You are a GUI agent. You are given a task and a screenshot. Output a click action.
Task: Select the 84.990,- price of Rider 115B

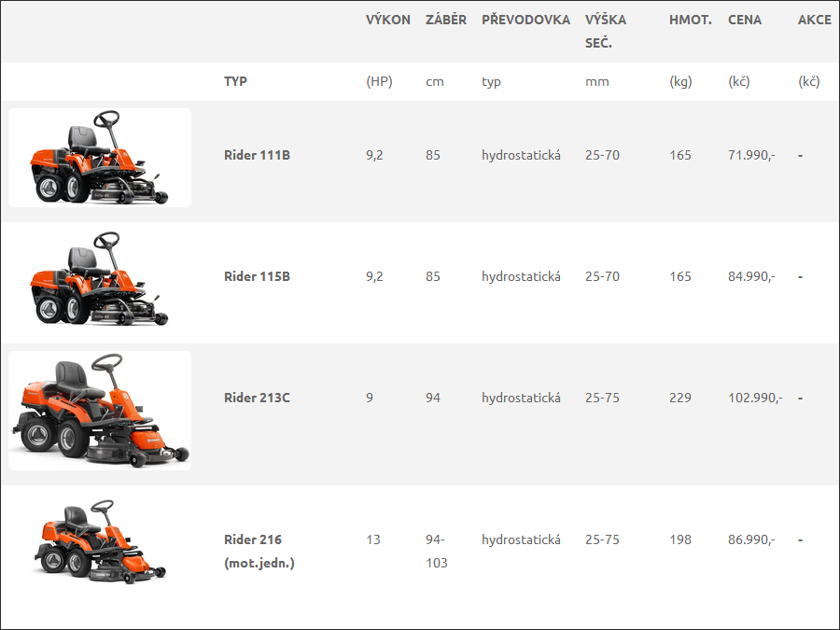(x=751, y=276)
